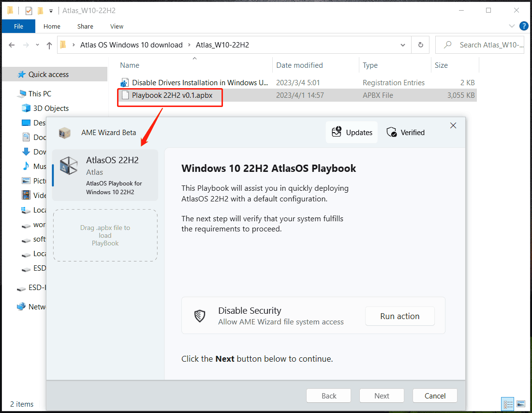Select Disable Drivers Installation in Windows Update file
The width and height of the screenshot is (532, 413).
coord(200,82)
